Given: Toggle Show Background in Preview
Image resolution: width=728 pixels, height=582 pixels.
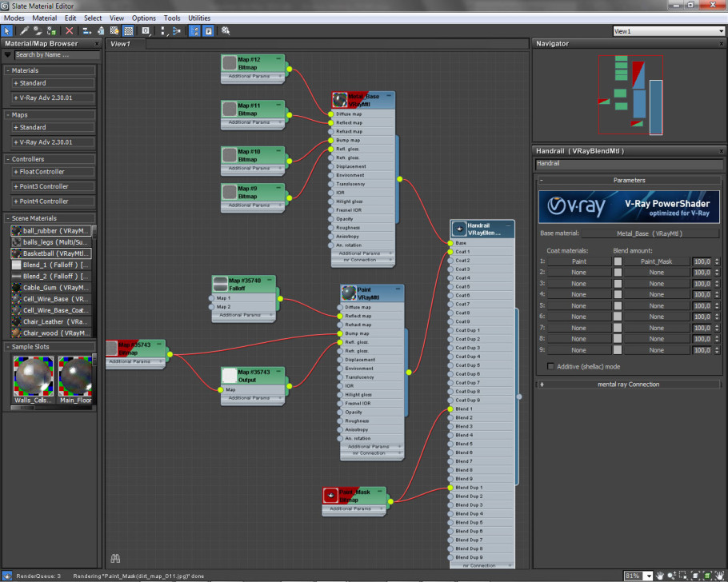Looking at the screenshot, I should pyautogui.click(x=129, y=30).
